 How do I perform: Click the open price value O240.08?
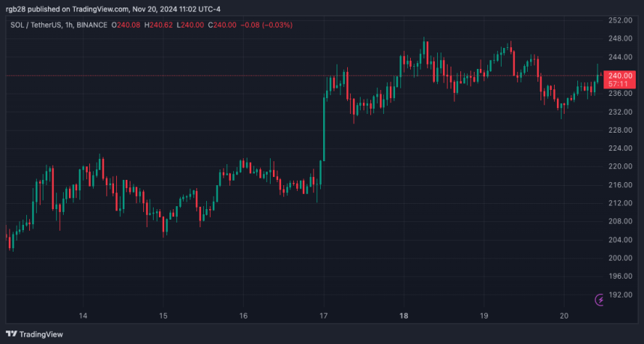[x=125, y=25]
